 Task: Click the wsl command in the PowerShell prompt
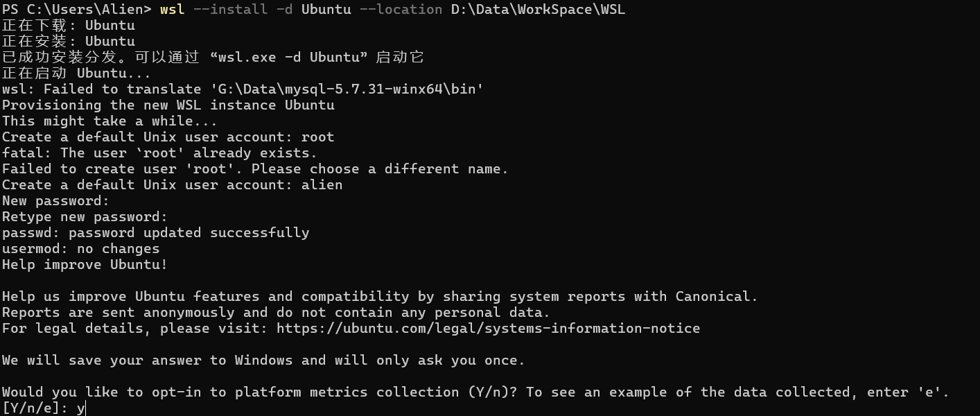[x=172, y=10]
